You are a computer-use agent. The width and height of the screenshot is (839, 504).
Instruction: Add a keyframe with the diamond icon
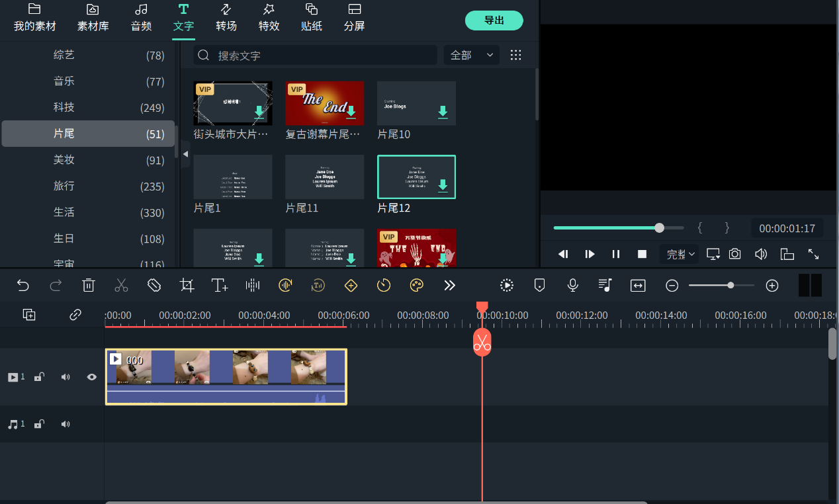351,285
